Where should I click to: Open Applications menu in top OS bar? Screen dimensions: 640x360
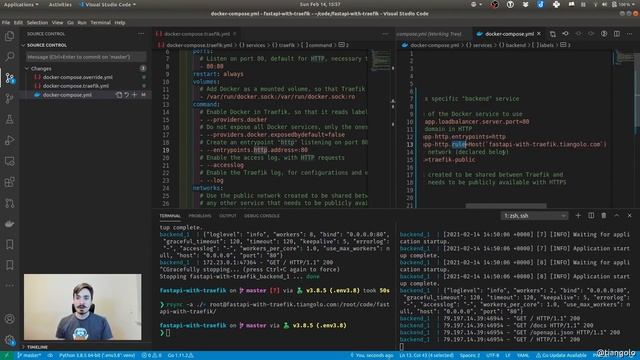tap(21, 4)
